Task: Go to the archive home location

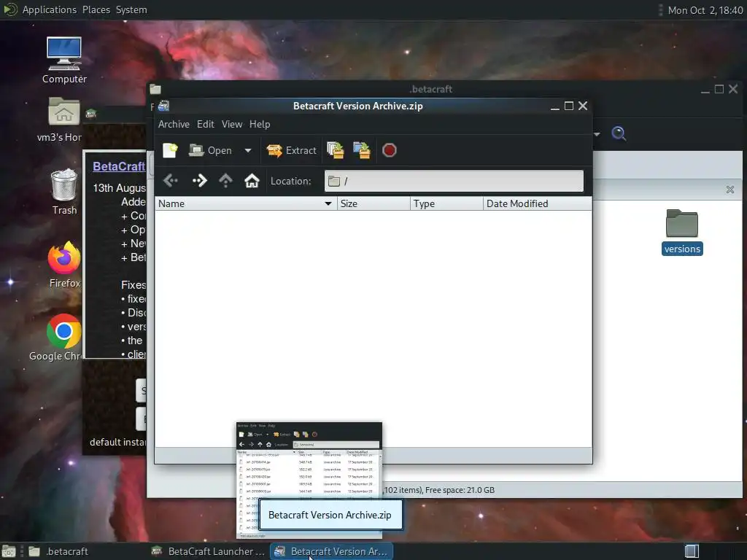Action: coord(252,181)
